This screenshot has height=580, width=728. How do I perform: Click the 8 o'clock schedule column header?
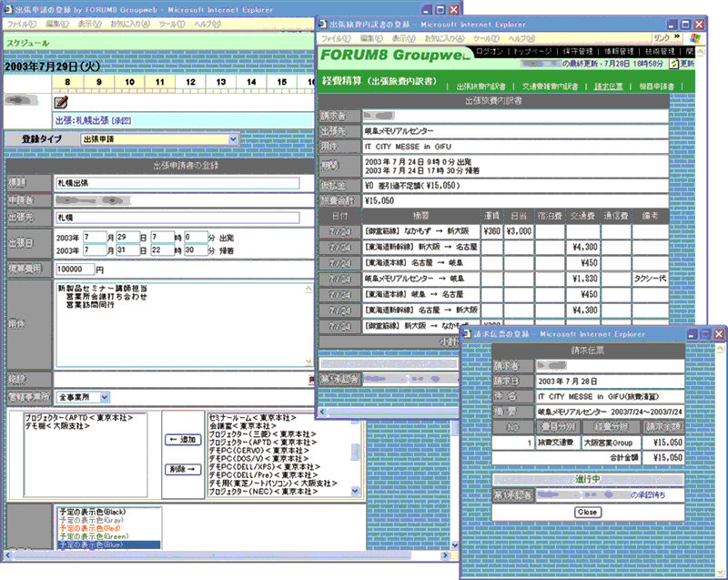coord(67,82)
